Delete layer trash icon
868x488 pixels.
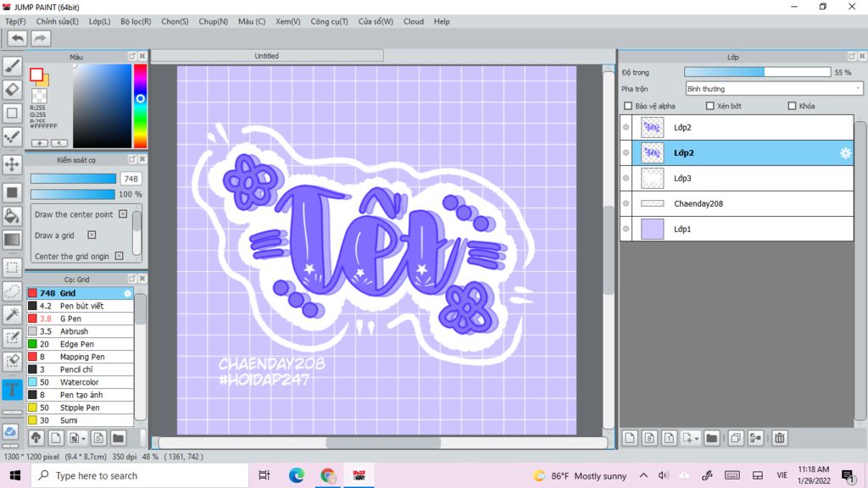tap(780, 438)
